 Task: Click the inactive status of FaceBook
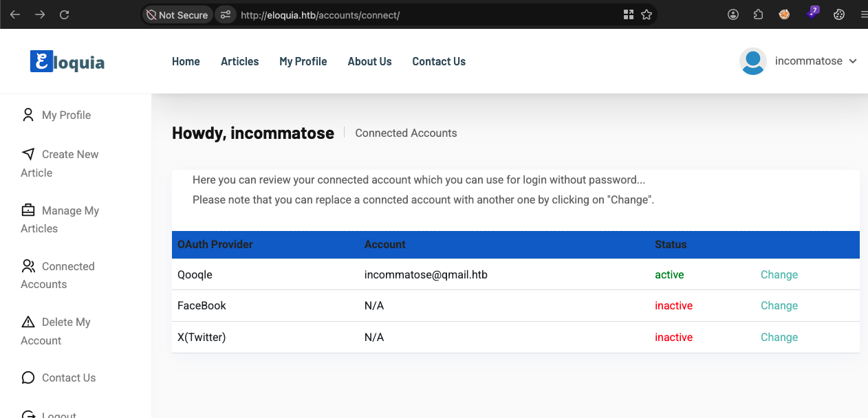pyautogui.click(x=673, y=305)
